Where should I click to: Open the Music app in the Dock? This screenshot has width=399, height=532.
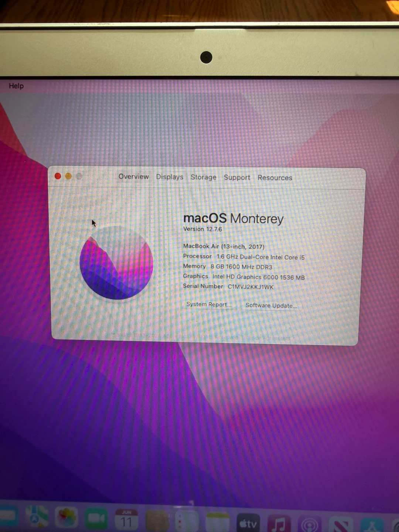point(279,524)
